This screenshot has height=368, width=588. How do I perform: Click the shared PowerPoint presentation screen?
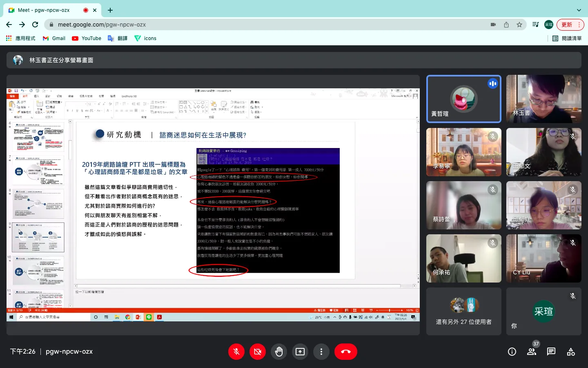[x=213, y=205]
